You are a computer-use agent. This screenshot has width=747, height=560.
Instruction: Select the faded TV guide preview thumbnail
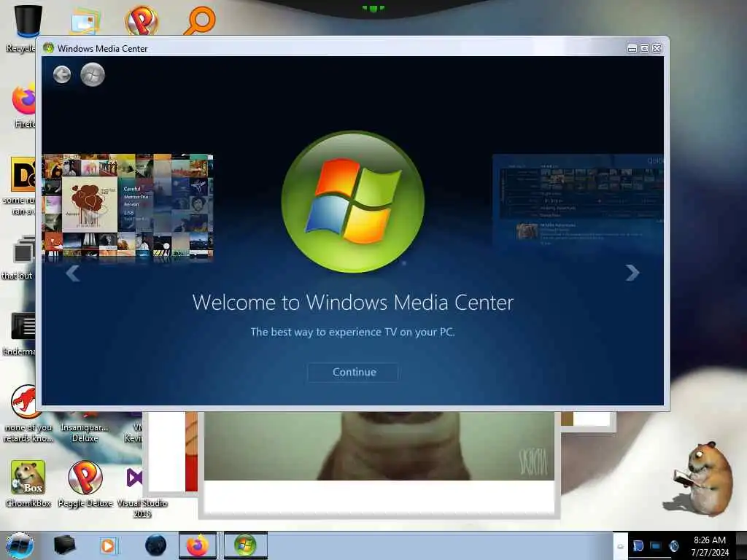[578, 200]
